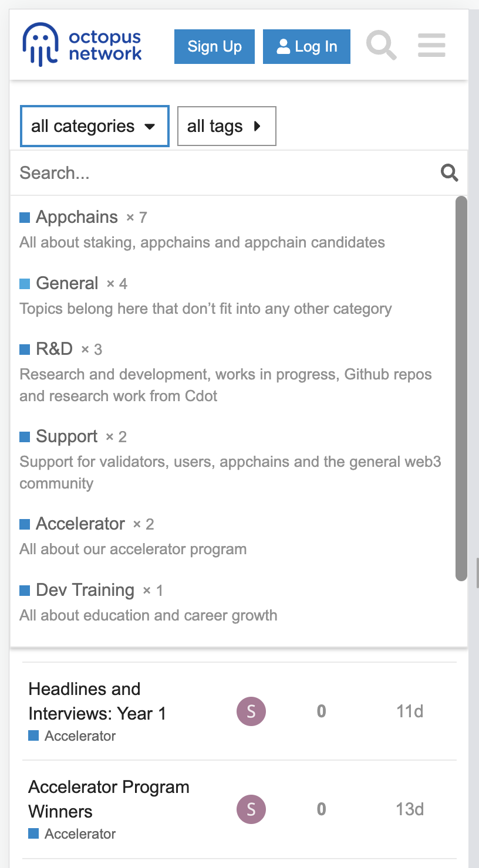Click the Sign Up button
Viewport: 479px width, 868px height.
pyautogui.click(x=214, y=46)
